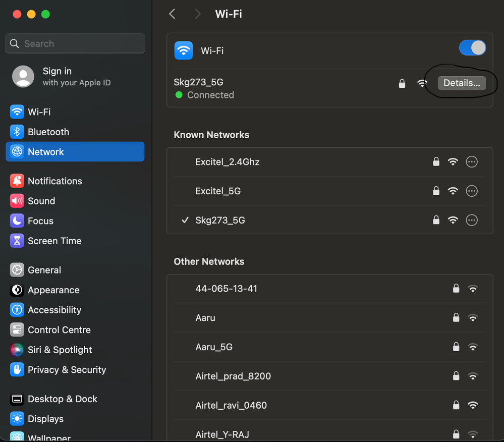Viewport: 504px width, 442px height.
Task: Click the search magnifier icon
Action: (15, 43)
